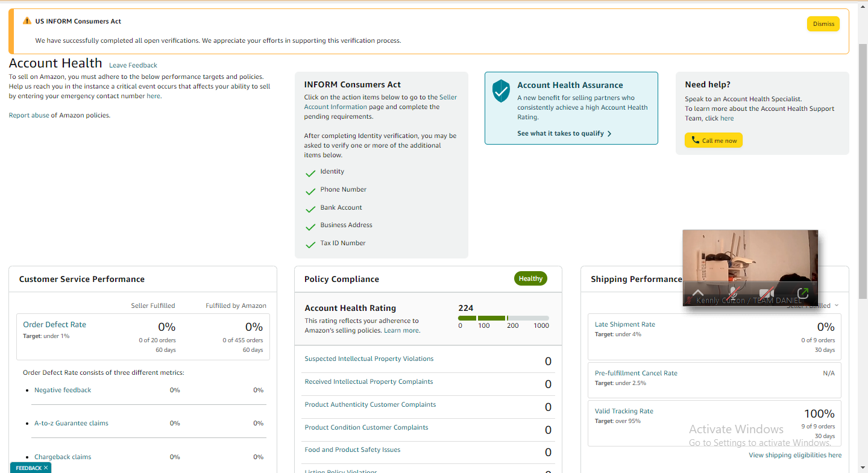Click the green checkmark beside Phone Number
The image size is (868, 473).
[x=310, y=192]
